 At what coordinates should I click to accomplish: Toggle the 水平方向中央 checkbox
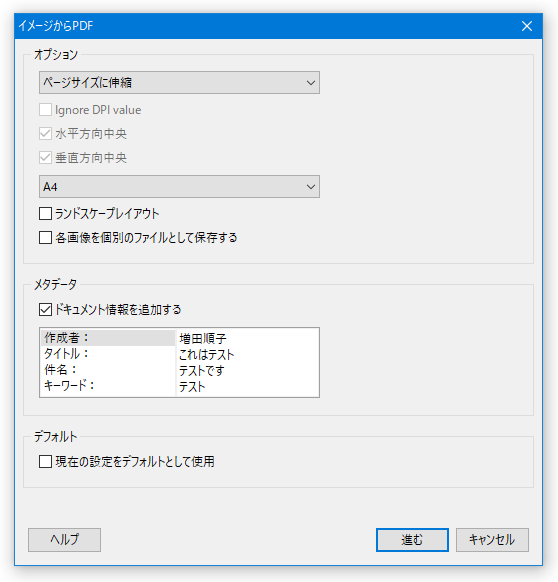[x=45, y=134]
